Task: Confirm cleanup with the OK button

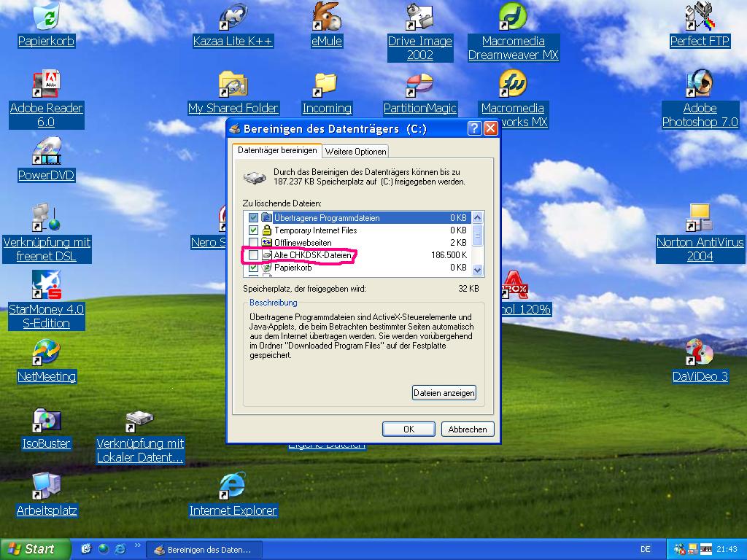Action: pos(409,429)
